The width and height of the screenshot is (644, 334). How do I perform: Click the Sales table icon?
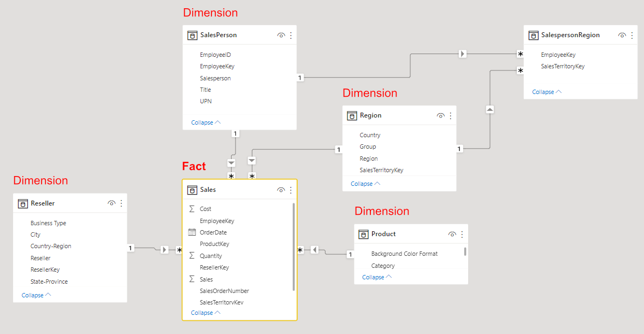click(x=192, y=190)
